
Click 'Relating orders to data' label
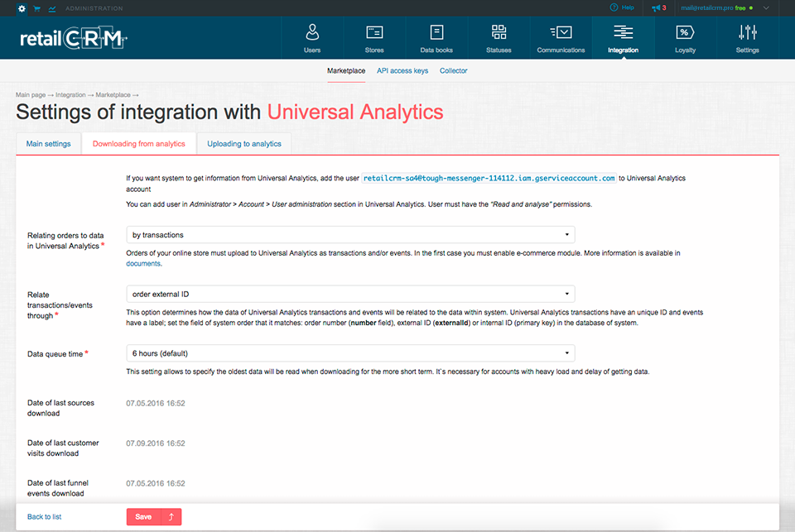(65, 241)
